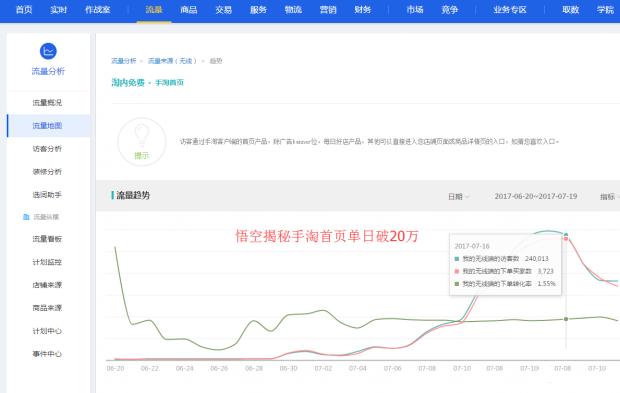
Task: Open the 日期 dropdown
Action: click(x=458, y=196)
